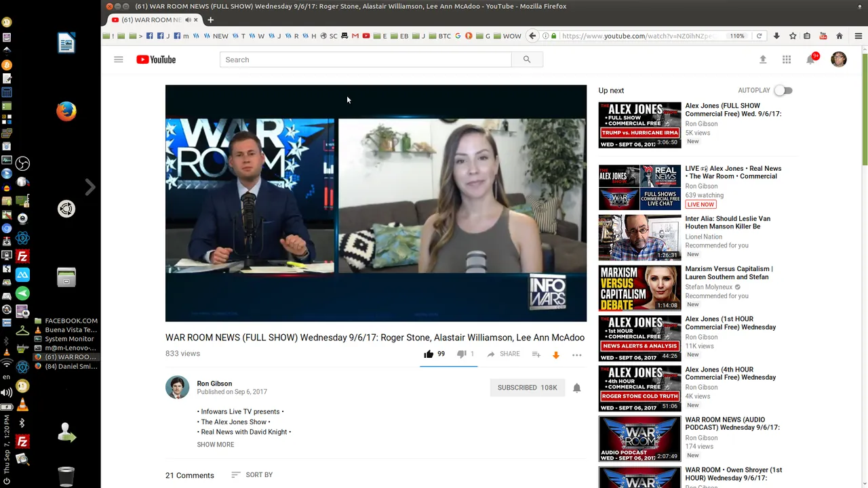Click the URL address bar
This screenshot has width=868, height=488.
pyautogui.click(x=637, y=36)
